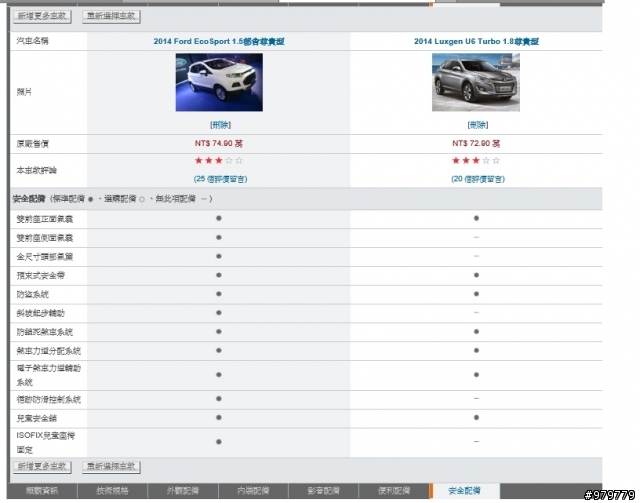This screenshot has width=640, height=503.
Task: Click the 防鎖死煞車系統 row label
Action: 44,332
